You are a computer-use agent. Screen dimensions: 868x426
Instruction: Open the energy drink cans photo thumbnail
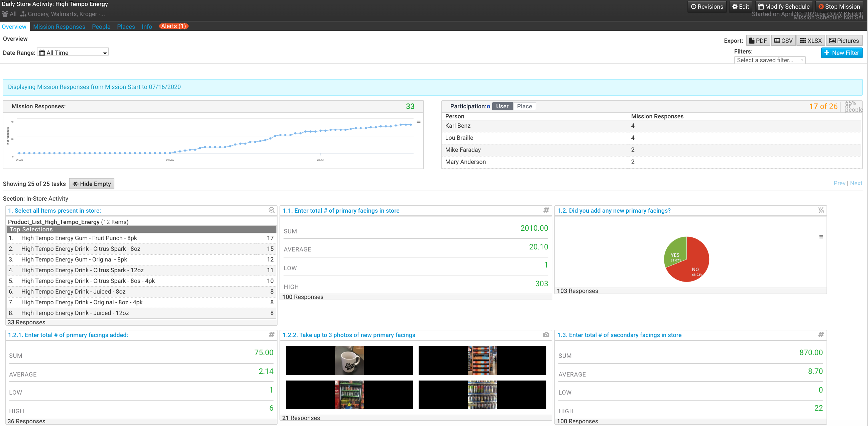click(482, 395)
